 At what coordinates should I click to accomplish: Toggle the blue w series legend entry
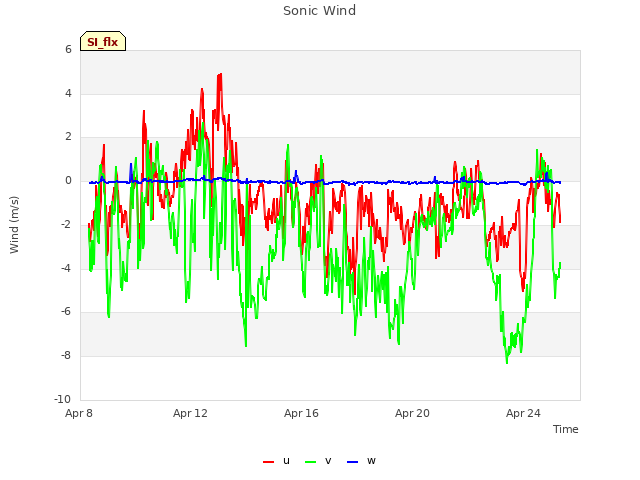(361, 461)
